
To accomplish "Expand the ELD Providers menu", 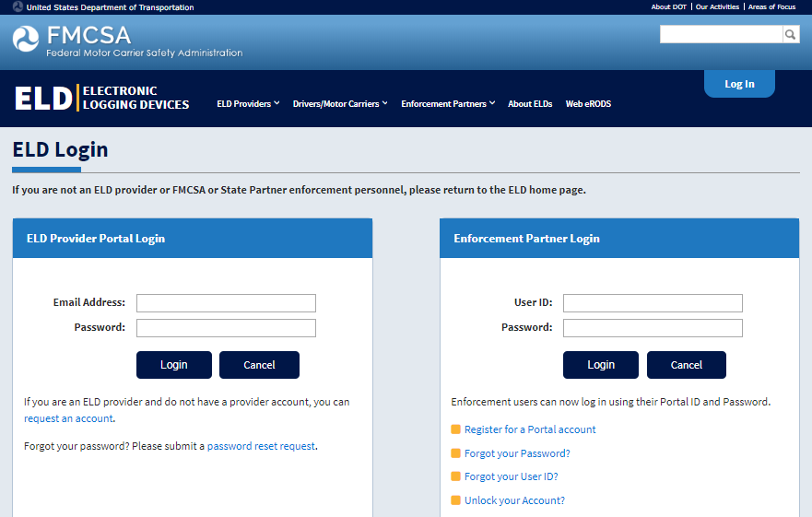I will [248, 104].
